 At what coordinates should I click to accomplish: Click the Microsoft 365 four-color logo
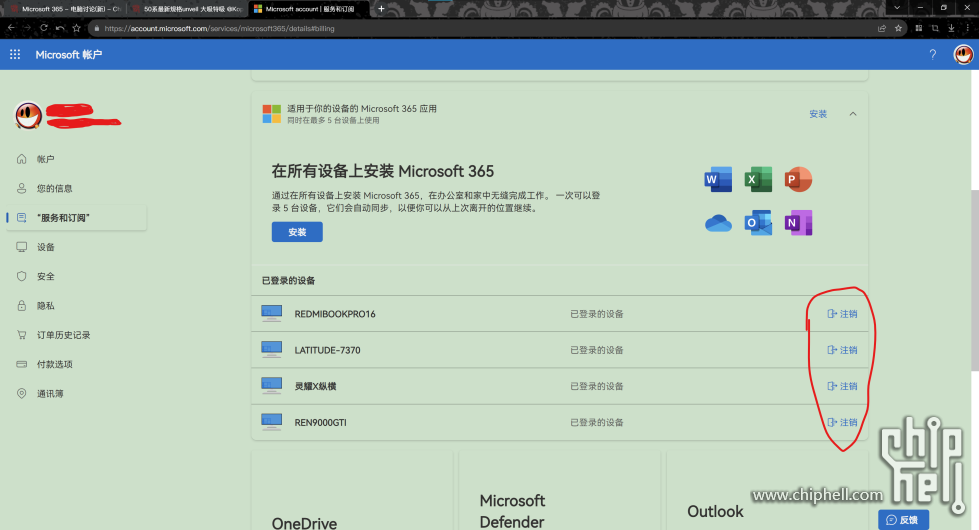272,114
